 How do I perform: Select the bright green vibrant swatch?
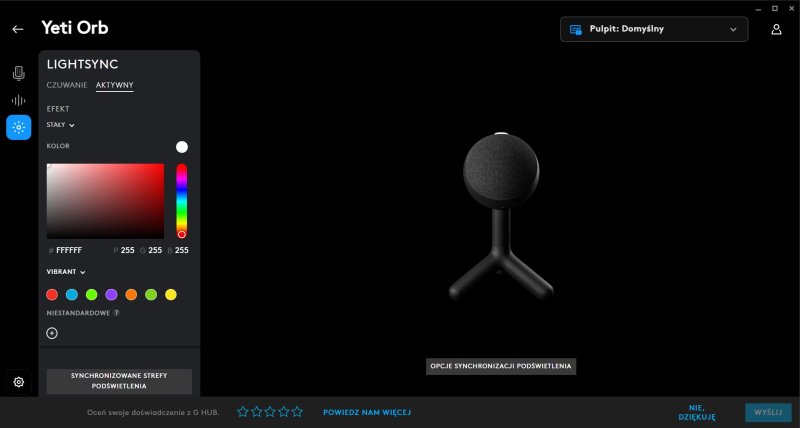[x=92, y=294]
